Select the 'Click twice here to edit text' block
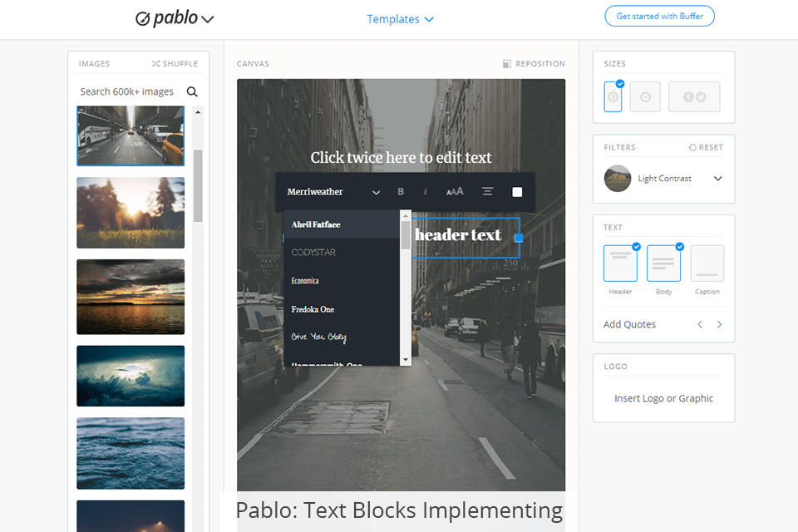The image size is (798, 532). (401, 157)
